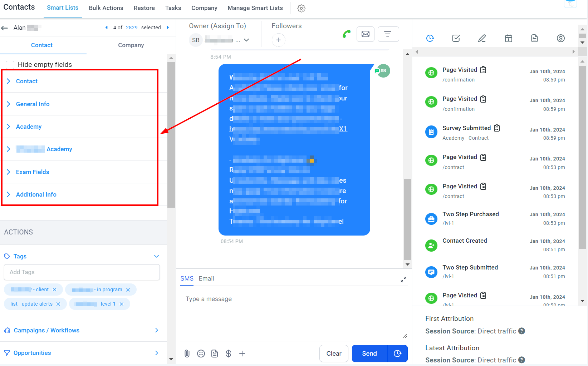Click the Add Tags input field
588x366 pixels.
(x=82, y=272)
